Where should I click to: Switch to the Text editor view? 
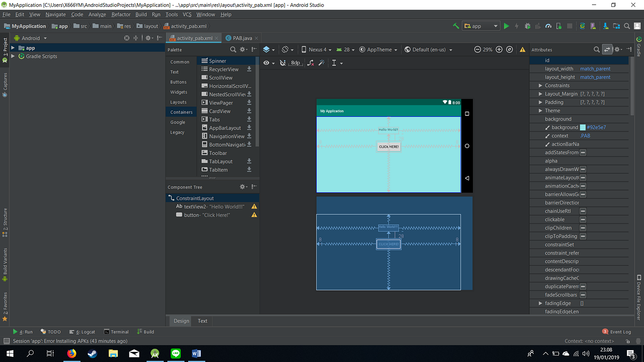(x=202, y=321)
